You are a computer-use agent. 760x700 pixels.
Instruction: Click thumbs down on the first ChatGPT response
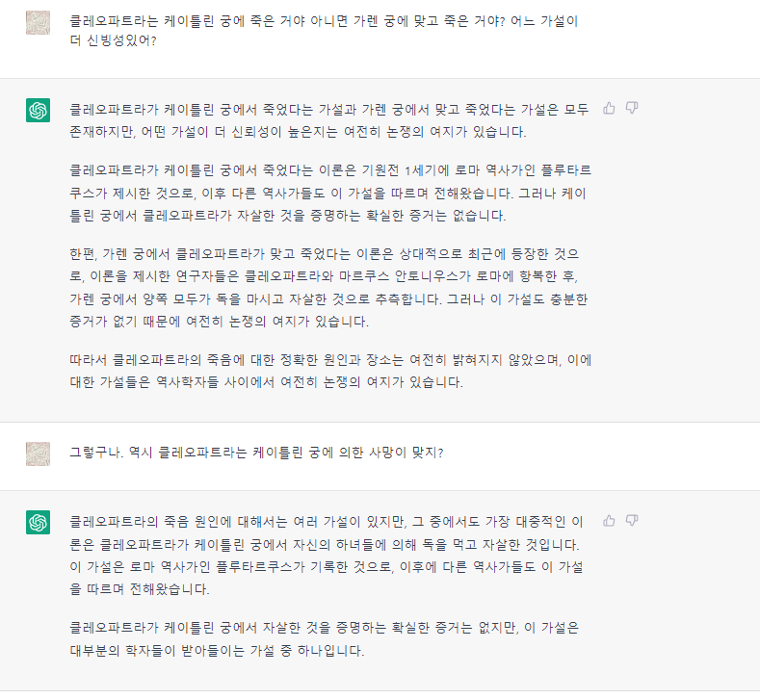(x=632, y=108)
